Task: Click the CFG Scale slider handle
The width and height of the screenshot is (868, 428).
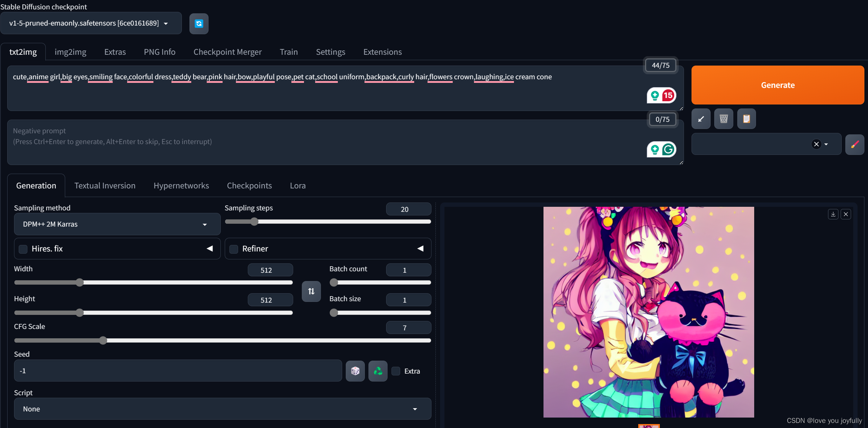Action: tap(103, 340)
